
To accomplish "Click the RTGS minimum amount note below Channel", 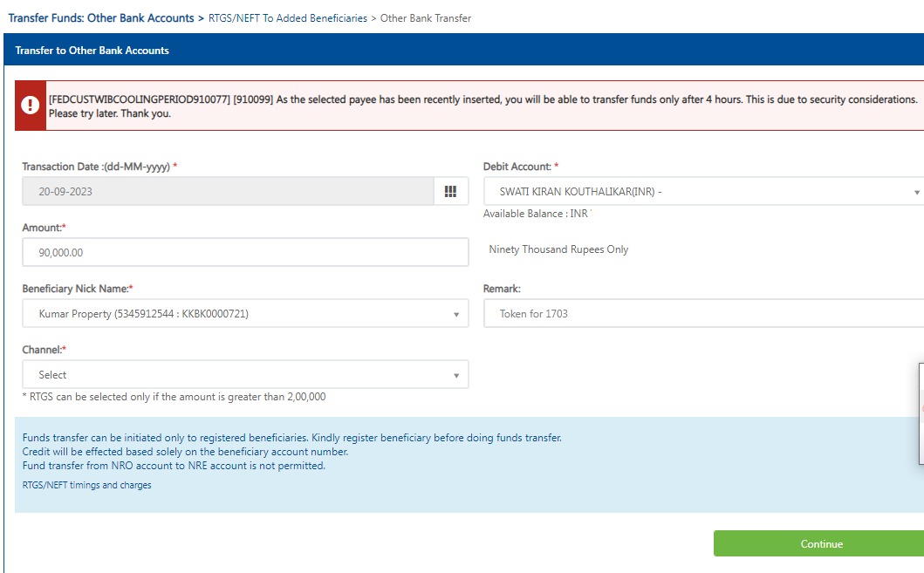I will (174, 397).
